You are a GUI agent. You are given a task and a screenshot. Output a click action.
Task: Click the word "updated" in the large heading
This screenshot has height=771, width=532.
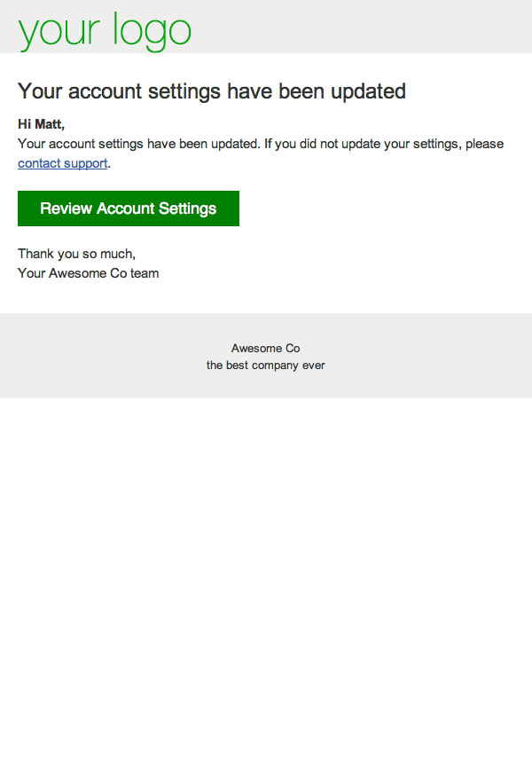pos(364,90)
